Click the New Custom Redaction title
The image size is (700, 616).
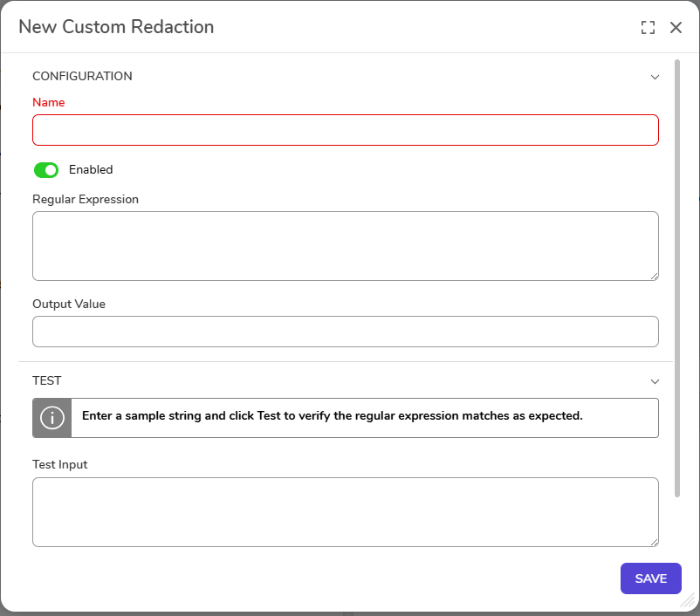(116, 27)
